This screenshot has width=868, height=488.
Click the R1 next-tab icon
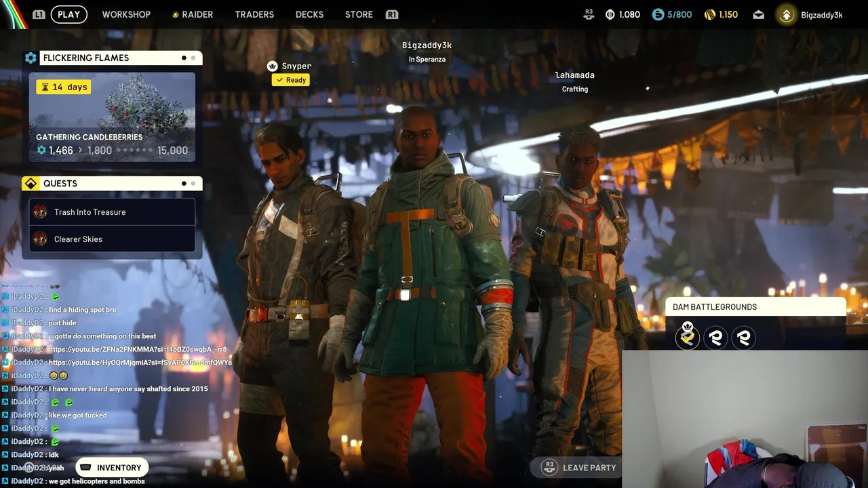tap(392, 14)
